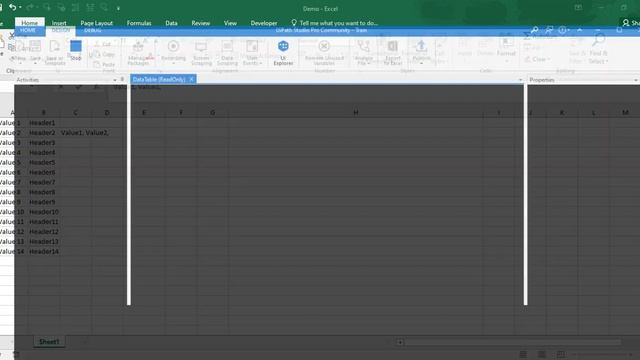Click the UiPath search magnifier icon

(x=534, y=30)
